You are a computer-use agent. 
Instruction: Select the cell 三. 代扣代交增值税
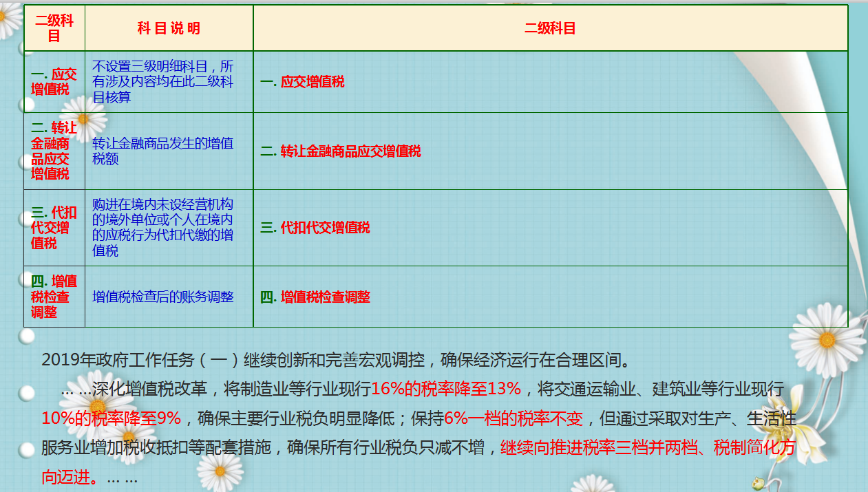click(x=54, y=226)
